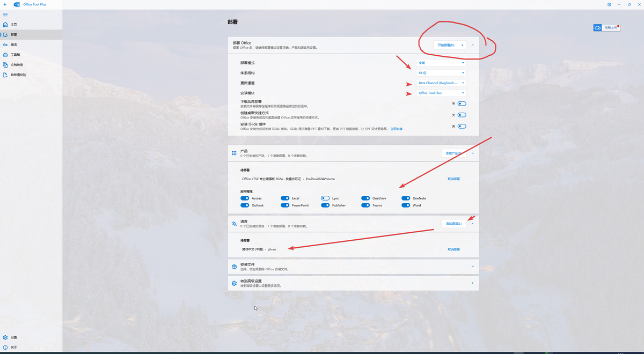
Task: Toggle the Word application switch
Action: coord(406,205)
